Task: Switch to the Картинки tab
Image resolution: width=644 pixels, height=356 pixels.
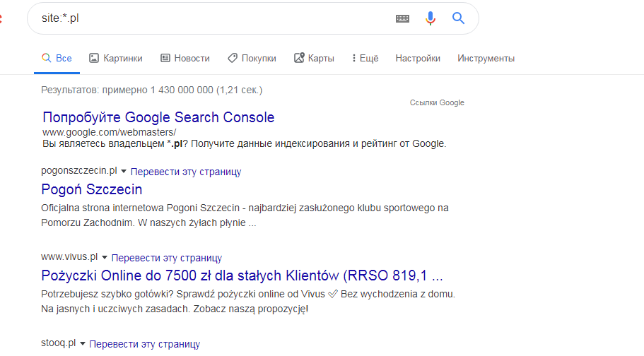Action: pyautogui.click(x=115, y=59)
